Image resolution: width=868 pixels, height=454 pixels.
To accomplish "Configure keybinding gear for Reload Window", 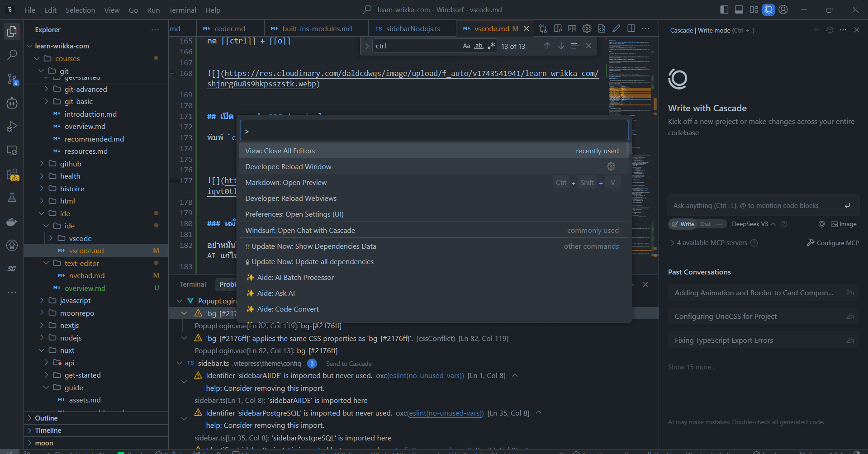I will pos(611,166).
